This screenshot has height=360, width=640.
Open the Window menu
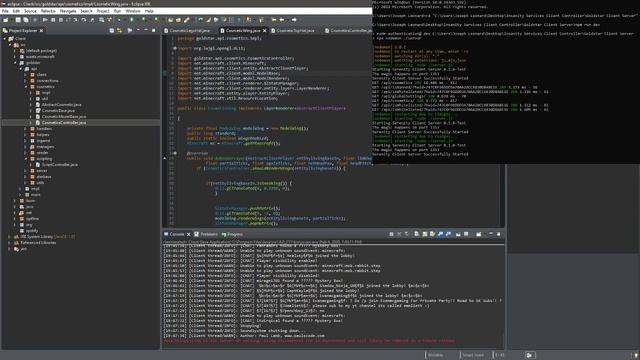click(133, 11)
